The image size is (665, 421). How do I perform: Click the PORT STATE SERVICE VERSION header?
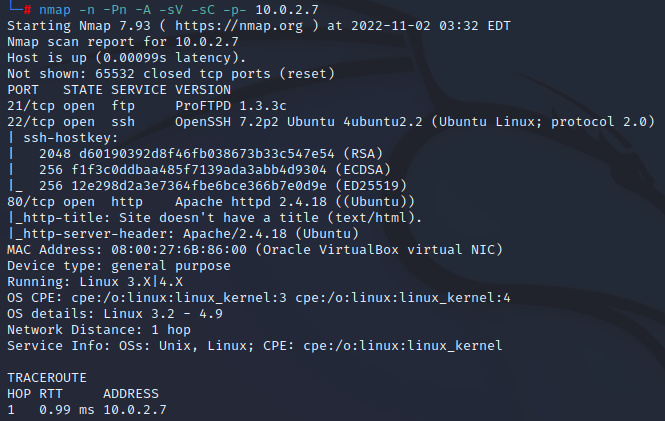point(117,90)
